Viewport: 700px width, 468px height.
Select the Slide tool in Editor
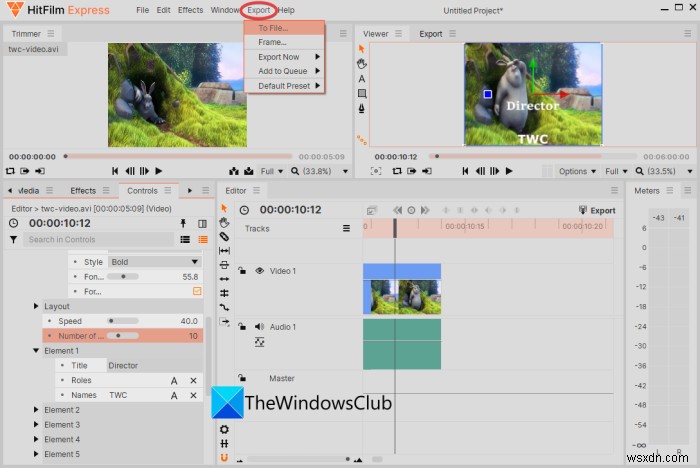(x=224, y=265)
